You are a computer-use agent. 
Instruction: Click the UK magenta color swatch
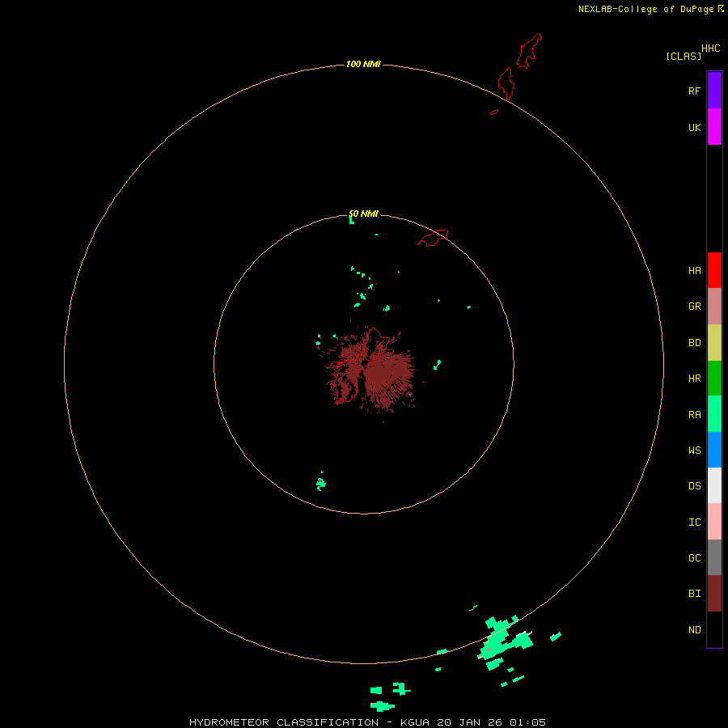pos(714,127)
